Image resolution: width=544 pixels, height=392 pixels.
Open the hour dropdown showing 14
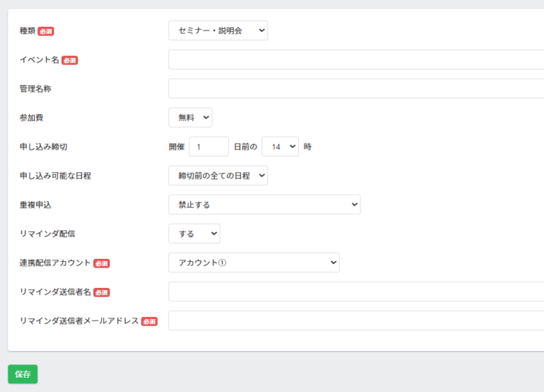tap(280, 146)
